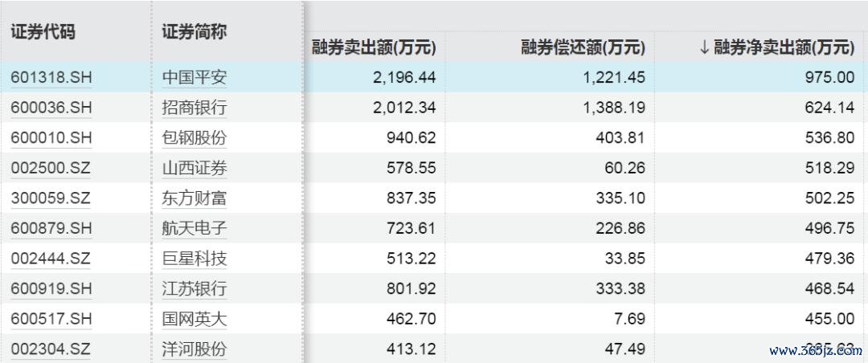
Task: Sort by 融券净卖出额 column header
Action: click(776, 48)
